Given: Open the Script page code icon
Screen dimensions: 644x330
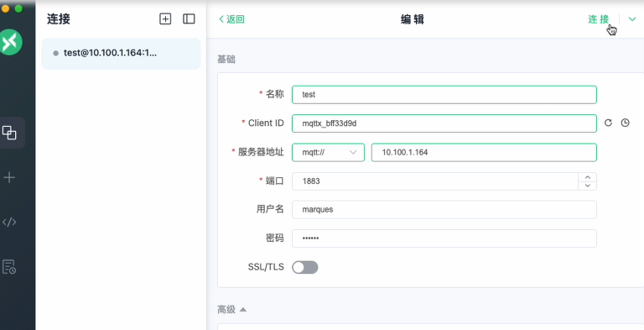Looking at the screenshot, I should click(9, 223).
